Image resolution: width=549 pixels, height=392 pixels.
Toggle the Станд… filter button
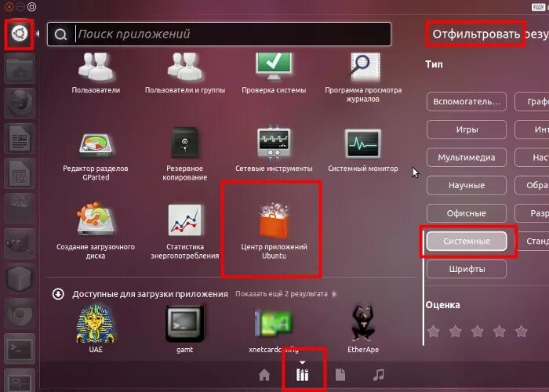pyautogui.click(x=532, y=241)
